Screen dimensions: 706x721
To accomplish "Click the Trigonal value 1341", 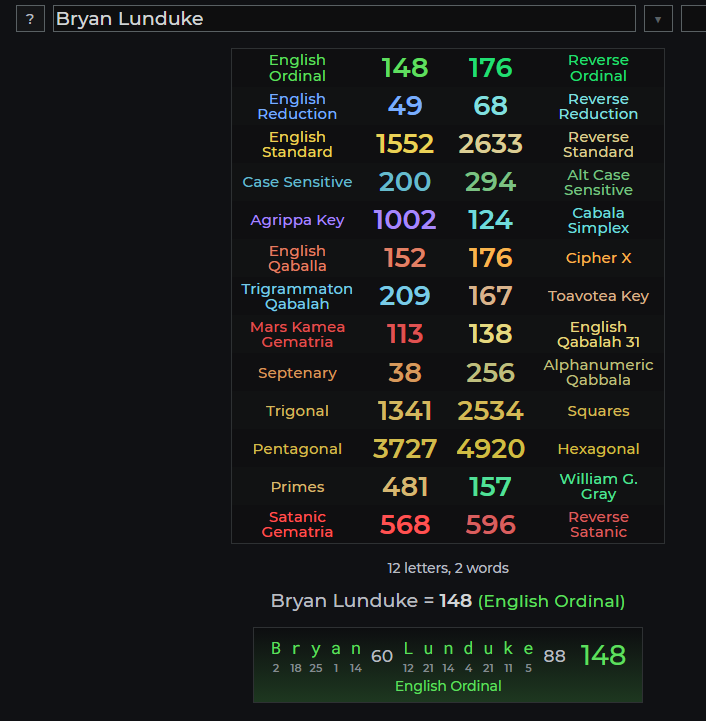I will [405, 411].
